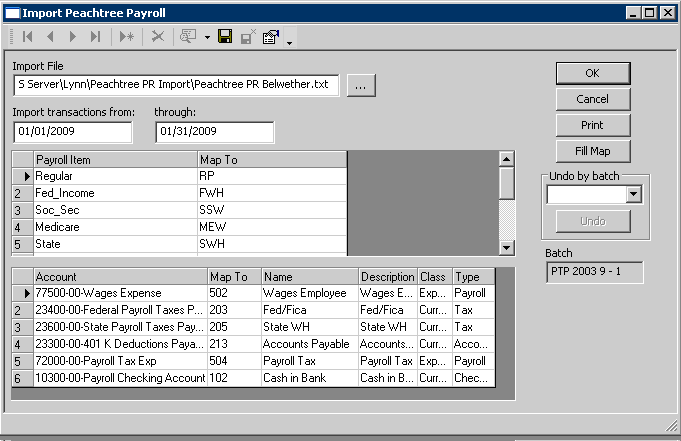
Task: Click inside the Import File path field
Action: click(x=176, y=85)
